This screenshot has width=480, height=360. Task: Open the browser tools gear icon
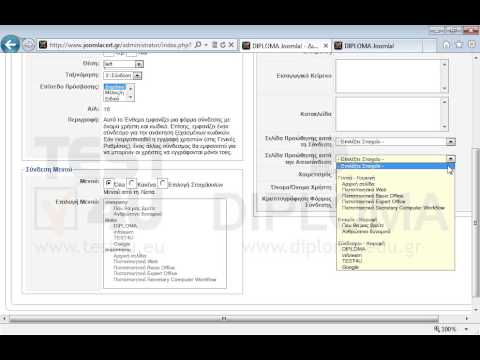tap(472, 44)
